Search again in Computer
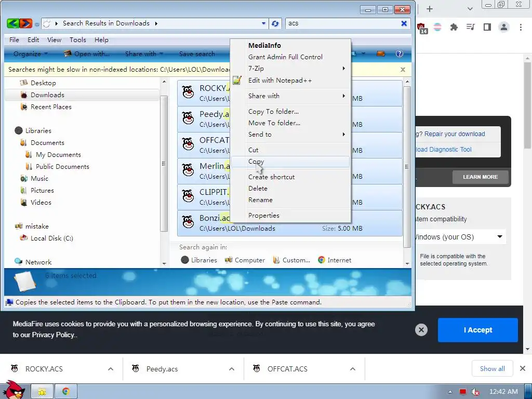The width and height of the screenshot is (532, 399). tap(245, 260)
